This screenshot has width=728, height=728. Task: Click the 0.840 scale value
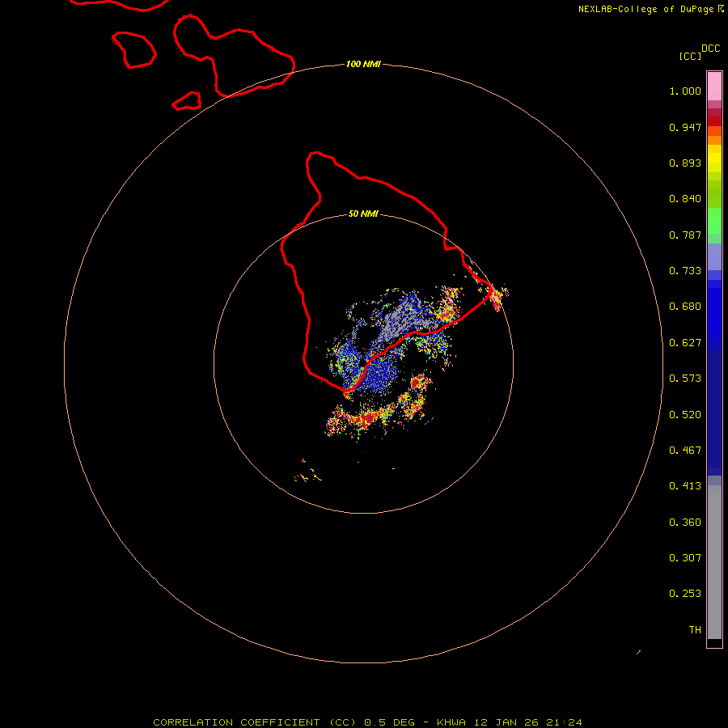point(685,199)
